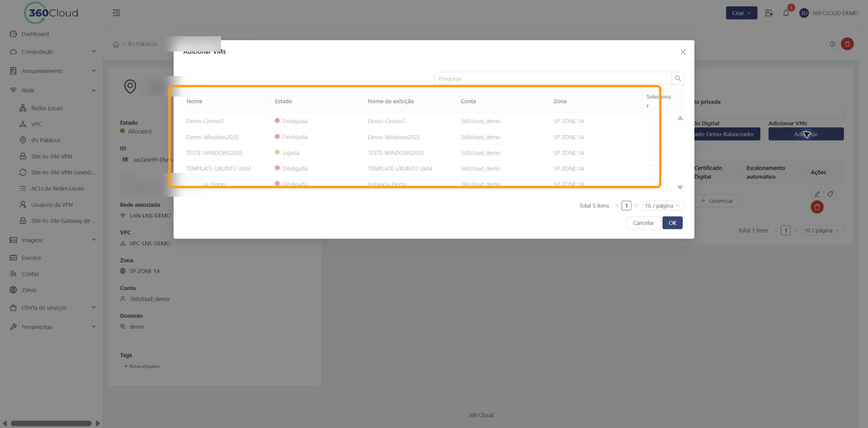Image resolution: width=868 pixels, height=428 pixels.
Task: Focus the Pesquisar search field
Action: pos(553,78)
